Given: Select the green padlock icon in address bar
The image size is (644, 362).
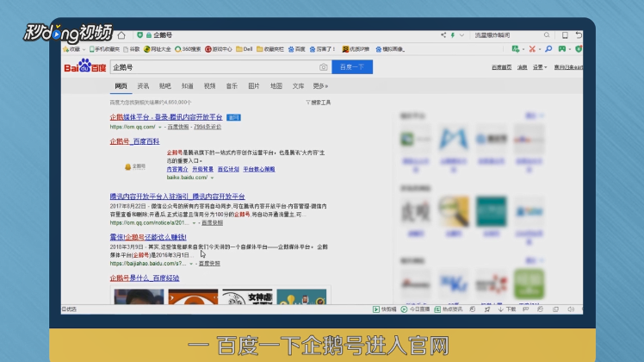Looking at the screenshot, I should [x=149, y=35].
